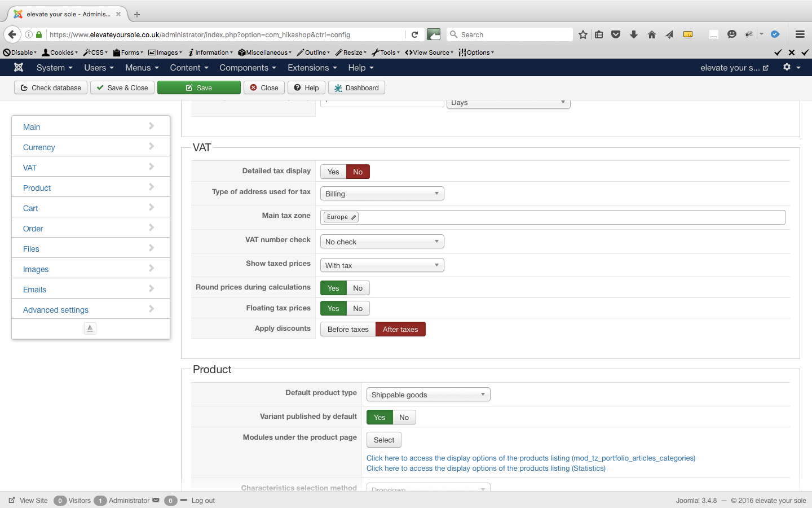The height and width of the screenshot is (508, 812).
Task: Open Images menu in Web Developer toolbar
Action: [165, 52]
